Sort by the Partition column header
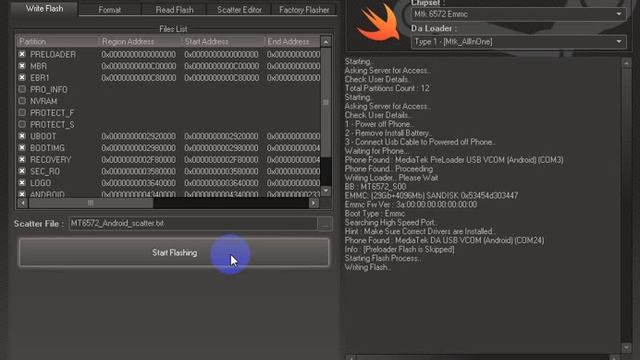This screenshot has width=640, height=360. [58, 42]
